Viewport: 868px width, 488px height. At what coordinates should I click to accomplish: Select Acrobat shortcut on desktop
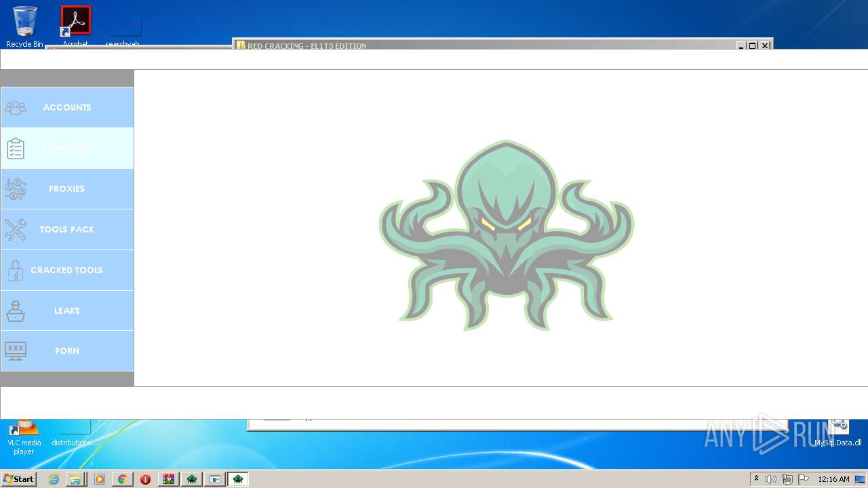point(75,26)
